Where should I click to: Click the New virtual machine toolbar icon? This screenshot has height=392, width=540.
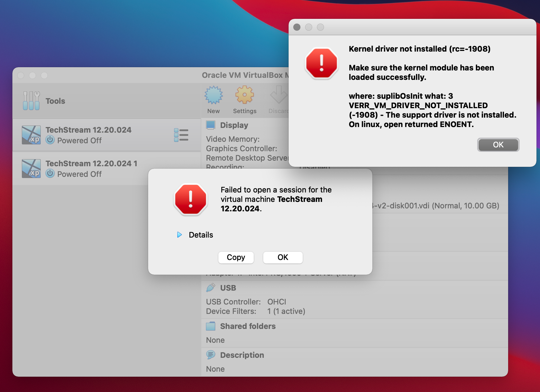(x=213, y=95)
